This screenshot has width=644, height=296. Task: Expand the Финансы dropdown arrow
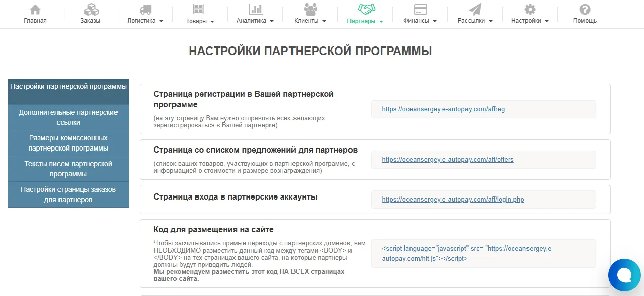(x=434, y=21)
